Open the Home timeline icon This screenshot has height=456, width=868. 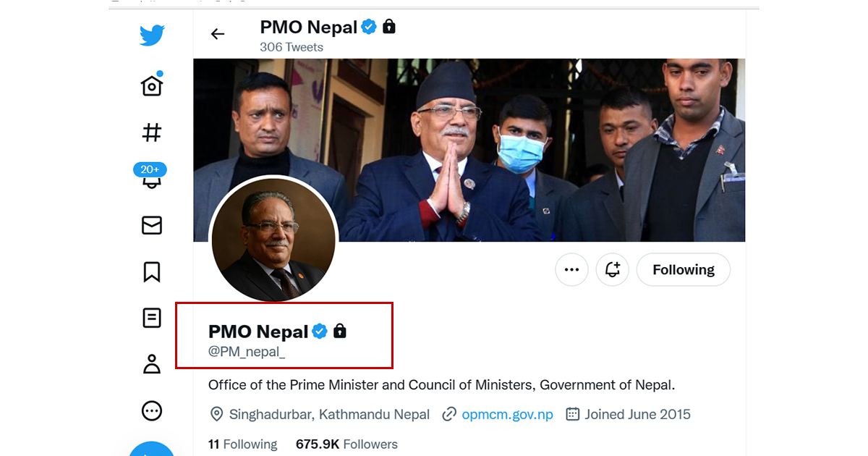click(152, 85)
